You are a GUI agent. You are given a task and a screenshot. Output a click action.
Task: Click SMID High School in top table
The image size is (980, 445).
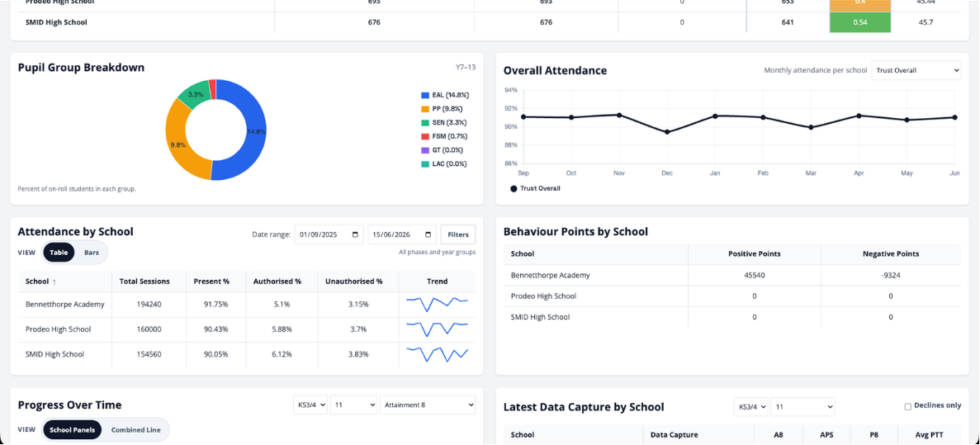click(x=56, y=22)
